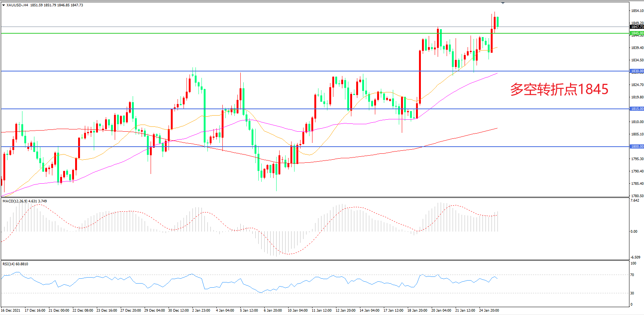644x315 pixels.
Task: Select the 16 Dec 2021 time axis label
Action: point(10,311)
